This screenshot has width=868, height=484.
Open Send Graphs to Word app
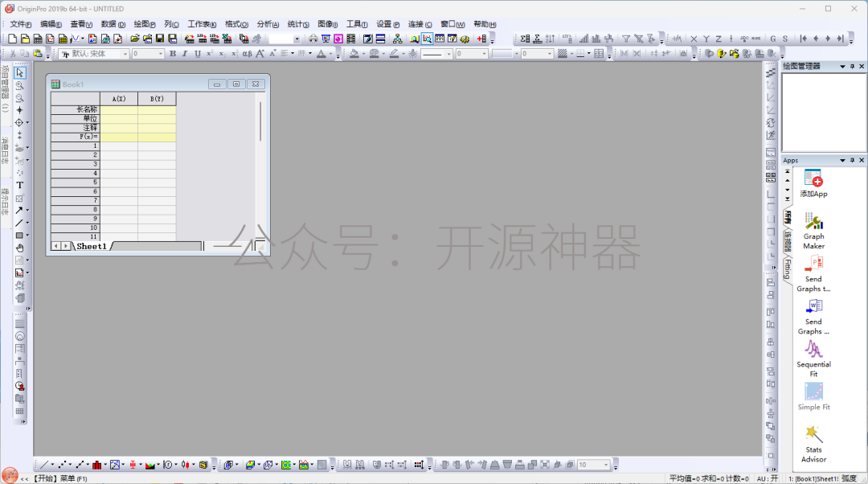(x=813, y=316)
